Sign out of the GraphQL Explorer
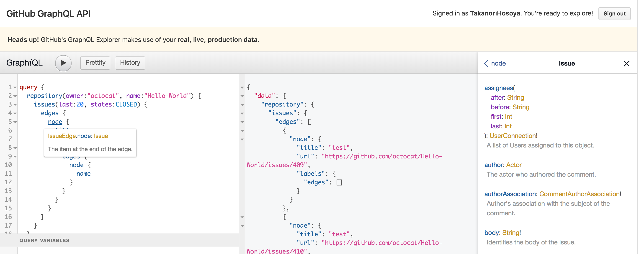Image resolution: width=644 pixels, height=254 pixels. (x=614, y=13)
